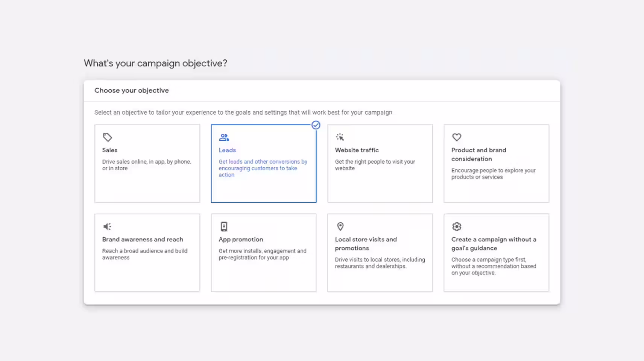The height and width of the screenshot is (361, 644).
Task: Click the gear icon for no-goal campaign
Action: (457, 226)
